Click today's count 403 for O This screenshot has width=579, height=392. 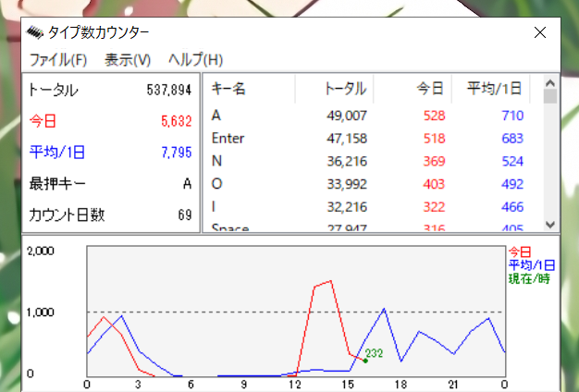point(435,184)
